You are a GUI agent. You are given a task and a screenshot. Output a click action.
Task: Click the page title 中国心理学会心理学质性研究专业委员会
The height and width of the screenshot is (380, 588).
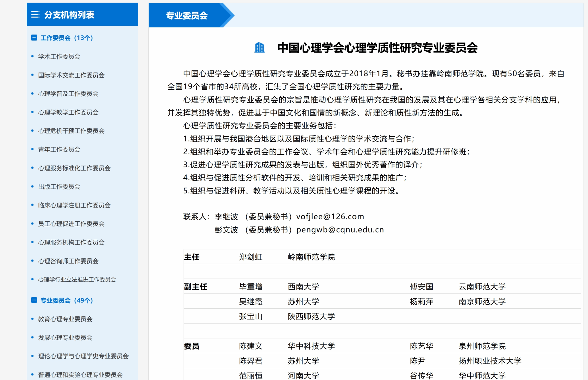[377, 47]
